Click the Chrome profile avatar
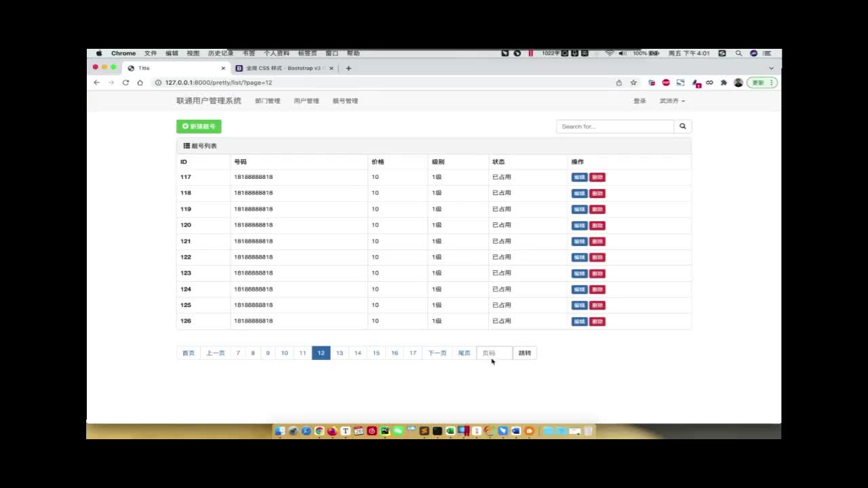The height and width of the screenshot is (488, 868). [738, 83]
